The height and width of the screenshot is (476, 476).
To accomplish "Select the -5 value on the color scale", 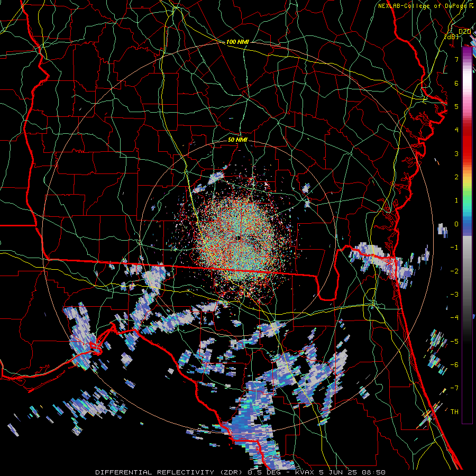I will click(454, 341).
